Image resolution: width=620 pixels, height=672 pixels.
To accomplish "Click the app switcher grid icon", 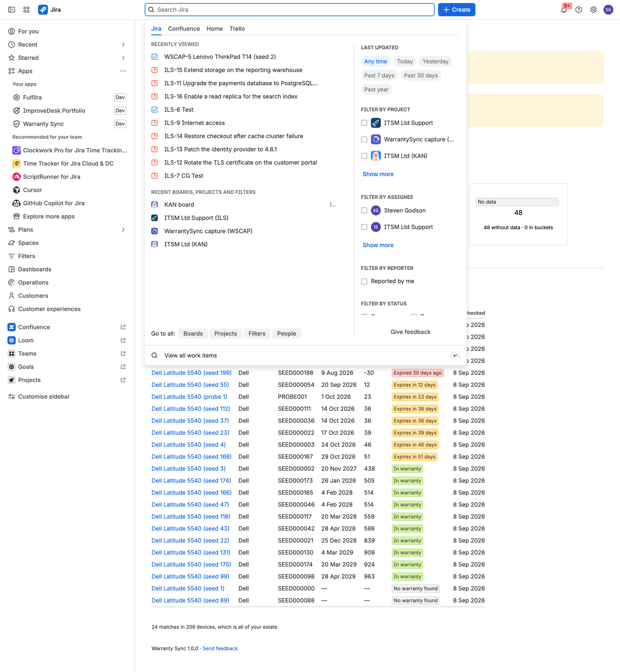I will coord(26,10).
